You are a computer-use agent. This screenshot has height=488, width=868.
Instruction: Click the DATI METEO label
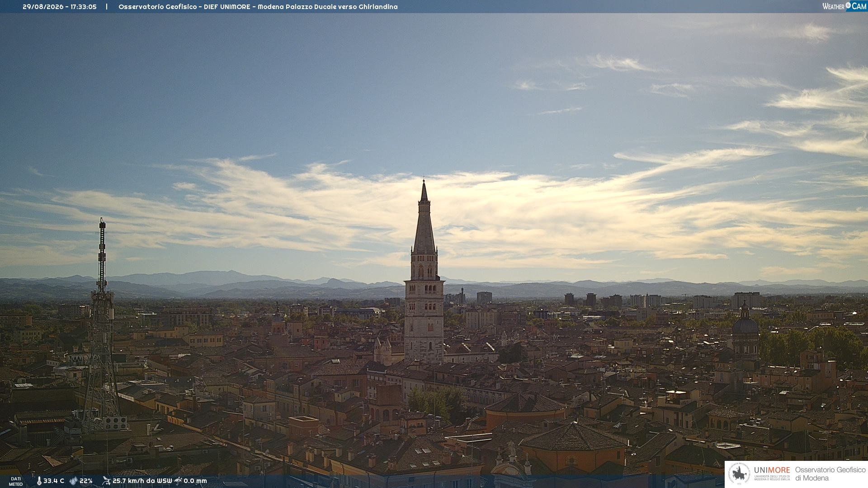click(16, 482)
